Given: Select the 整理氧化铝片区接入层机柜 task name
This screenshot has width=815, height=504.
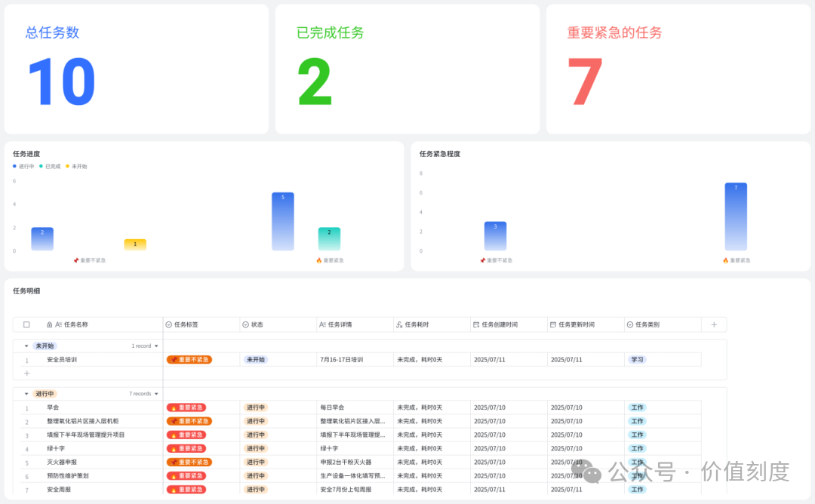Looking at the screenshot, I should [x=83, y=422].
